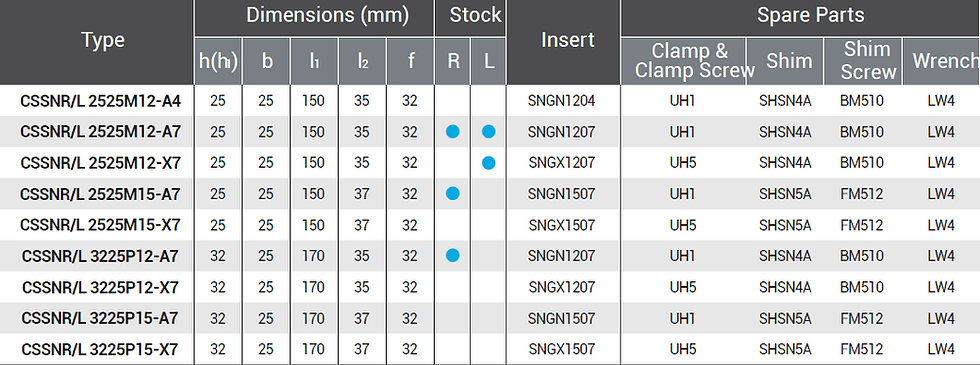Image resolution: width=980 pixels, height=365 pixels.
Task: Select type CSSNR/L 2525M15-A7
Action: 101,194
